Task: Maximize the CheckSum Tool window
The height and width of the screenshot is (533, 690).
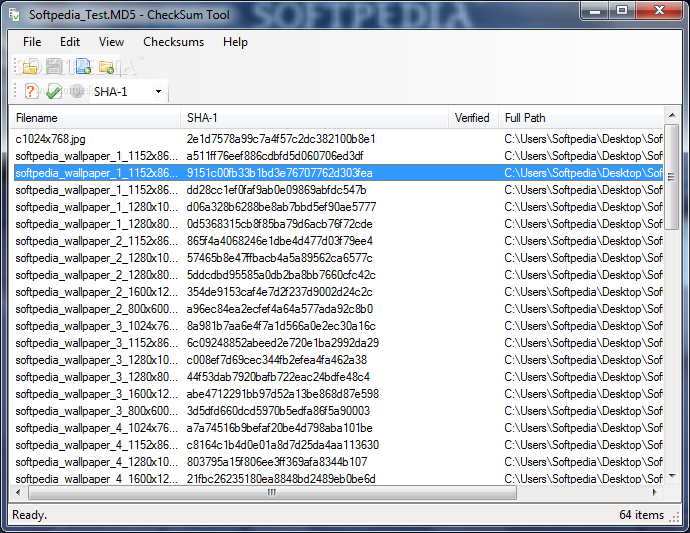Action: click(x=622, y=11)
